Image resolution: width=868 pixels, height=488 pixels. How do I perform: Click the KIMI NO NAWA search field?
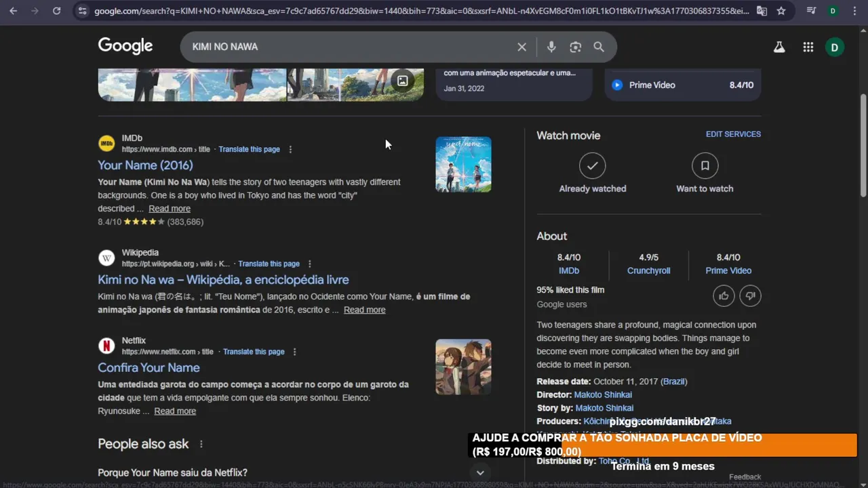pyautogui.click(x=346, y=47)
